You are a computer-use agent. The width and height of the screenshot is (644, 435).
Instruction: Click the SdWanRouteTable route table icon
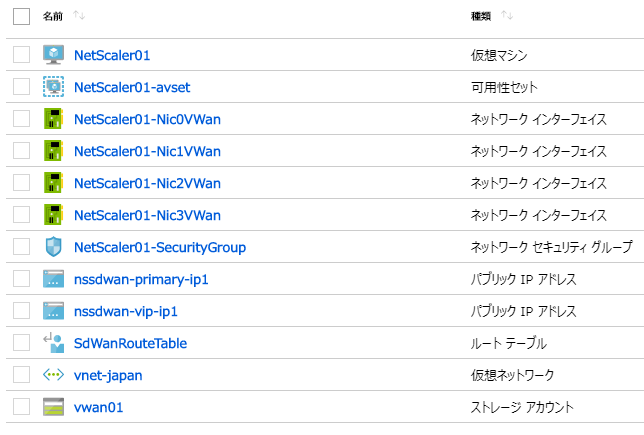[53, 343]
